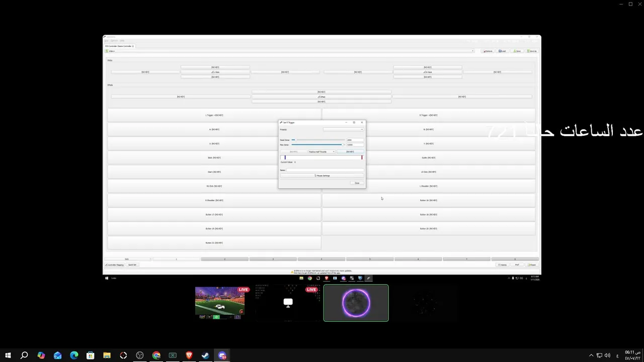
Task: Switch to set 8
Action: (x=515, y=259)
